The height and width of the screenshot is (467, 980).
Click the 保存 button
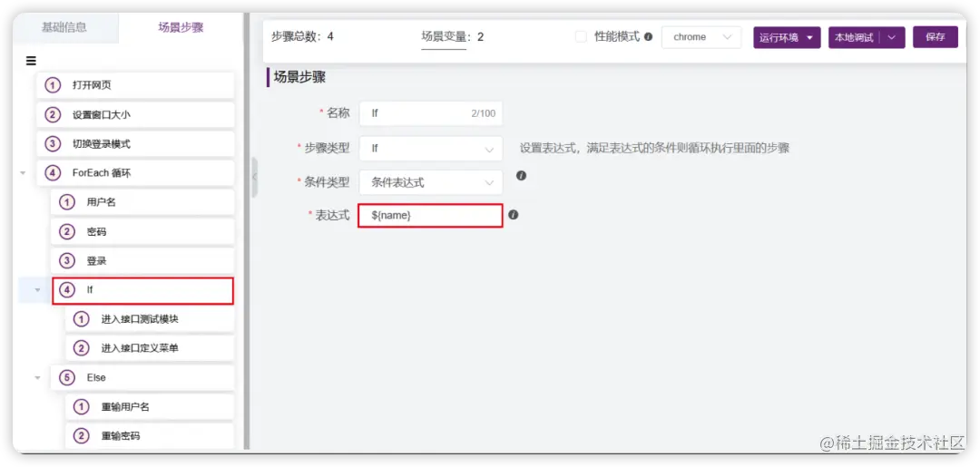[x=936, y=37]
